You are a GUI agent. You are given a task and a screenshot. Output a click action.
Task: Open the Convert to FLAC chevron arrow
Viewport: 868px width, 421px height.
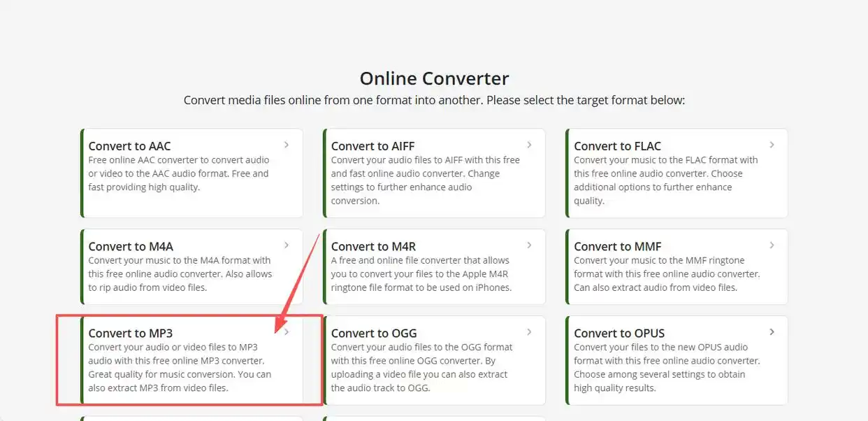coord(772,145)
